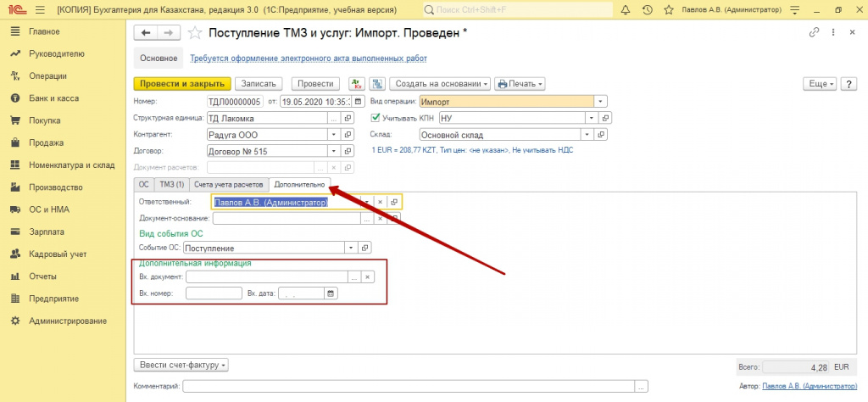Click the favorites star next to document title

click(x=195, y=33)
